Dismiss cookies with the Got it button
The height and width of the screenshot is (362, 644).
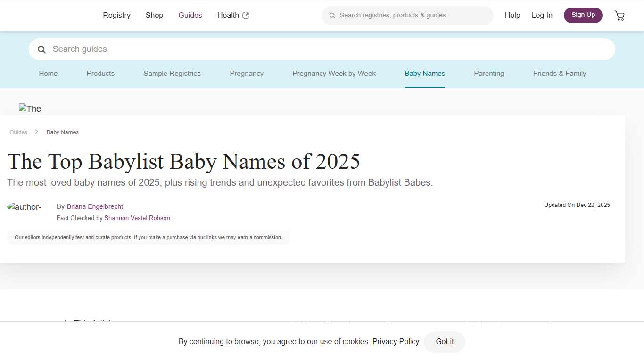click(444, 342)
